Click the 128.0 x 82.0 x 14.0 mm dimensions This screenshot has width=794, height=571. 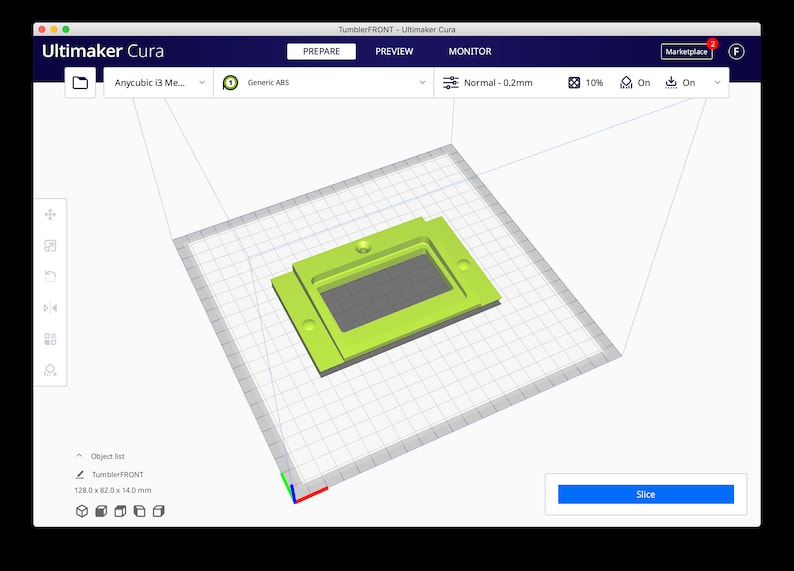coord(112,490)
